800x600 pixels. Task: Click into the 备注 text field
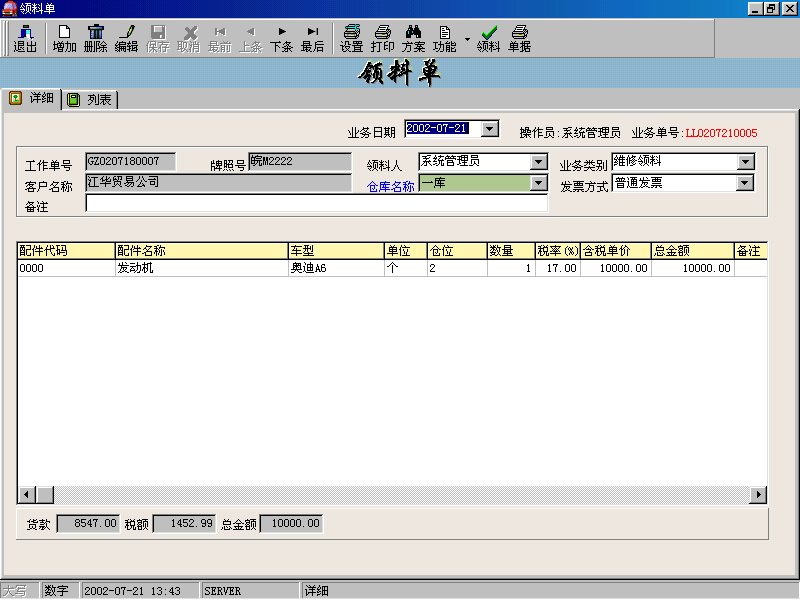coord(316,203)
